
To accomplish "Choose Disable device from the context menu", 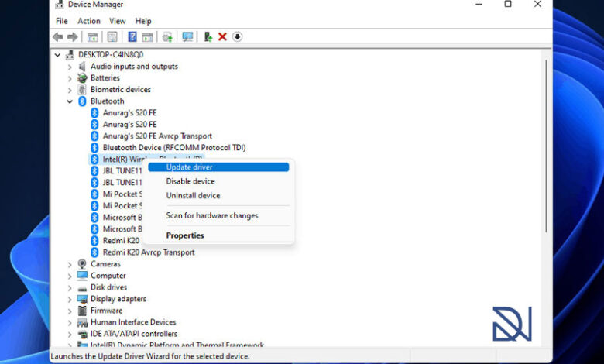I will click(x=218, y=181).
